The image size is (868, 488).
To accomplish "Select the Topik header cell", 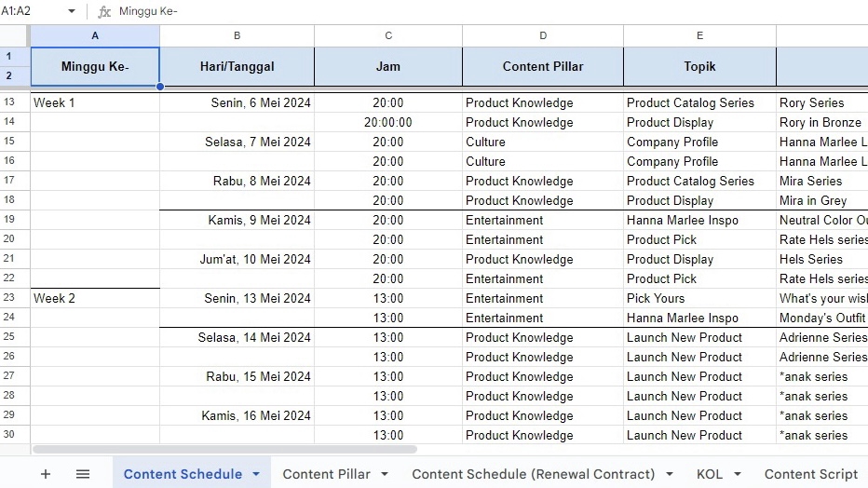I will coord(699,66).
